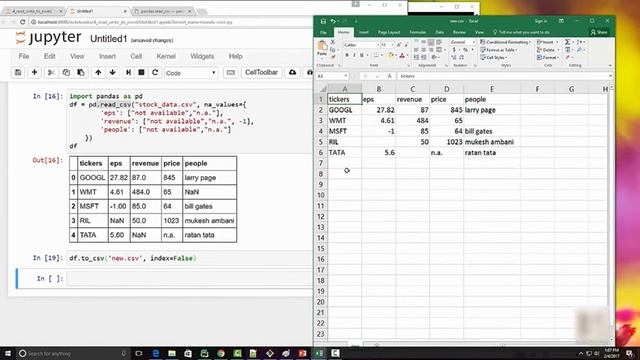Switch to Excel Formulas tab

coord(418,32)
